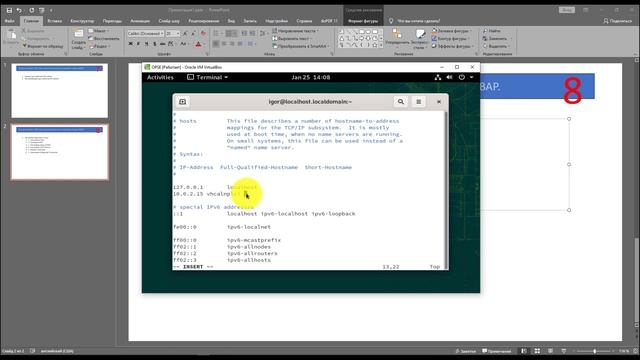Start slideshow from status bar icon
Viewport: 640px width, 360px height.
coord(564,351)
